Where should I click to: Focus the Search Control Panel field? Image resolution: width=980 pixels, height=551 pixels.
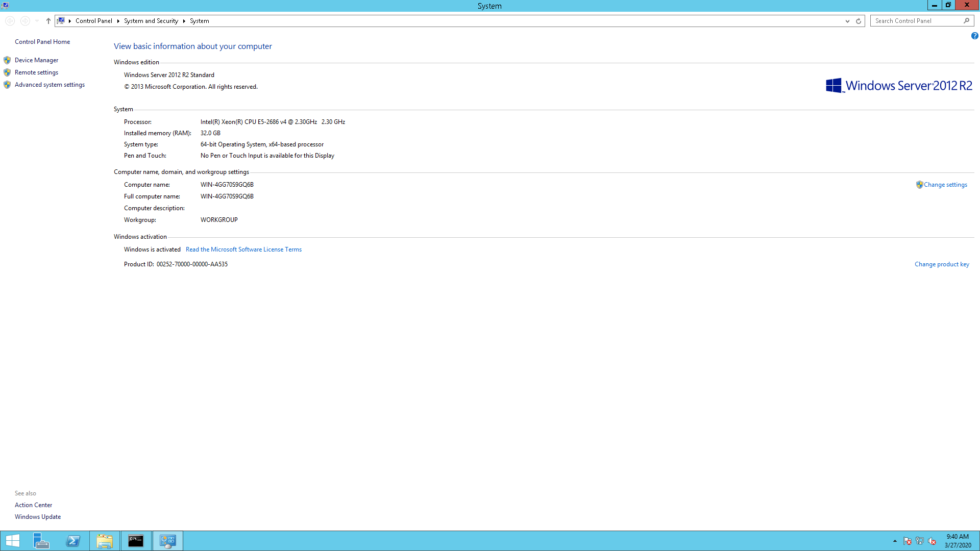(916, 21)
